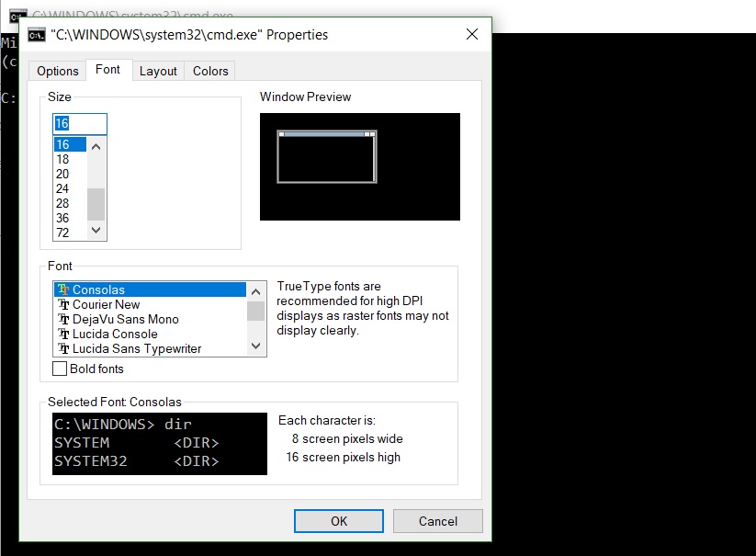Viewport: 756px width, 556px height.
Task: Select font size 18 in the Size list
Action: [64, 158]
